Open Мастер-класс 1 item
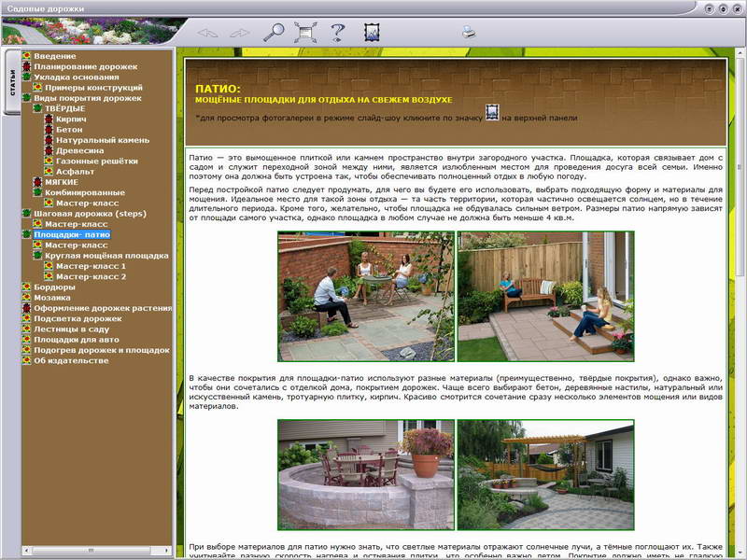This screenshot has height=560, width=747. click(x=91, y=266)
